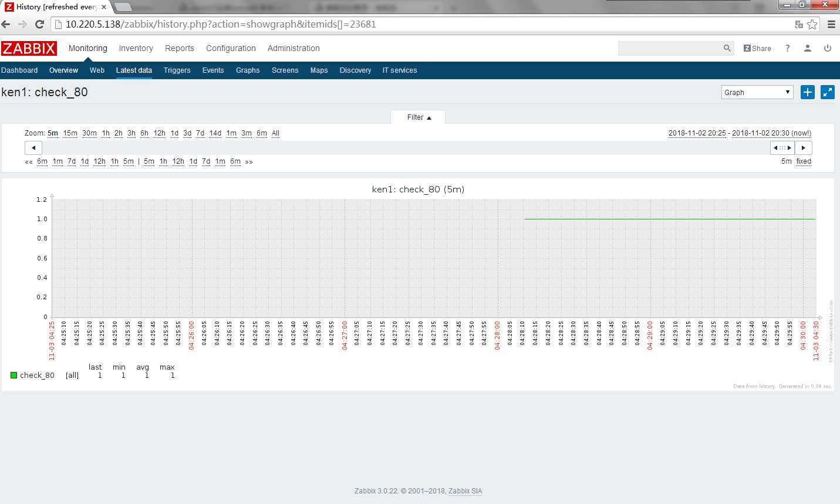Click the Share button
The height and width of the screenshot is (504, 840).
click(757, 48)
